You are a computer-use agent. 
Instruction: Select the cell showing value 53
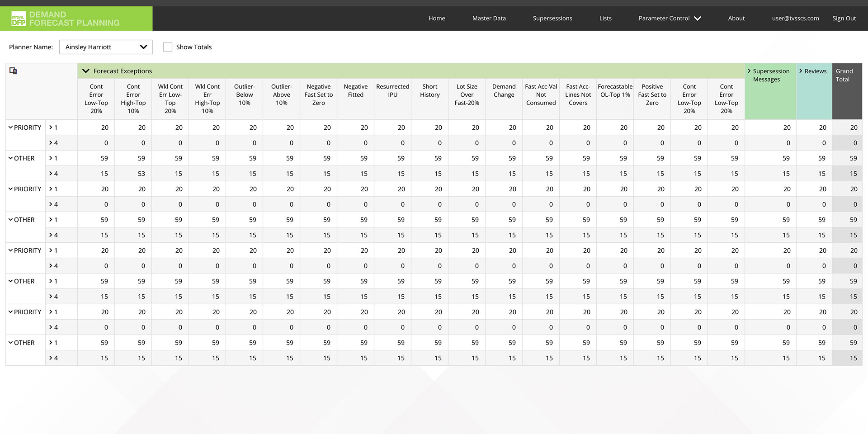(142, 174)
